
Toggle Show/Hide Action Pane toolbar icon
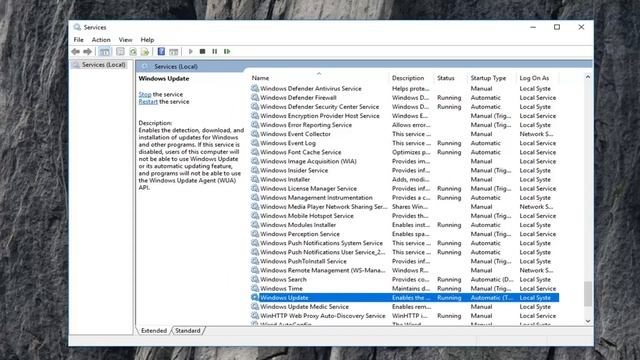click(x=173, y=51)
